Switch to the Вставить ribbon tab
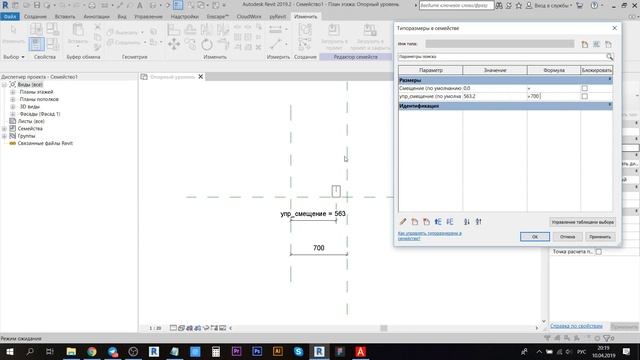 click(x=65, y=16)
